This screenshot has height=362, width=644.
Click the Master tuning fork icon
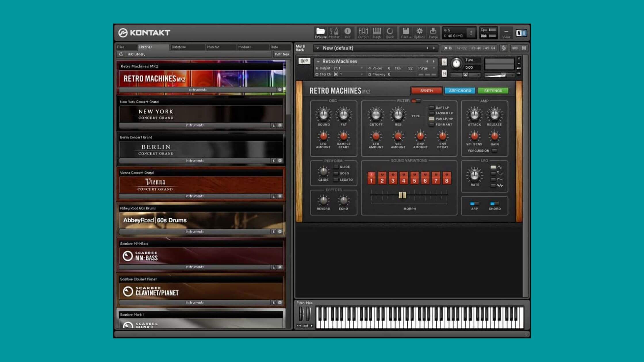(334, 32)
